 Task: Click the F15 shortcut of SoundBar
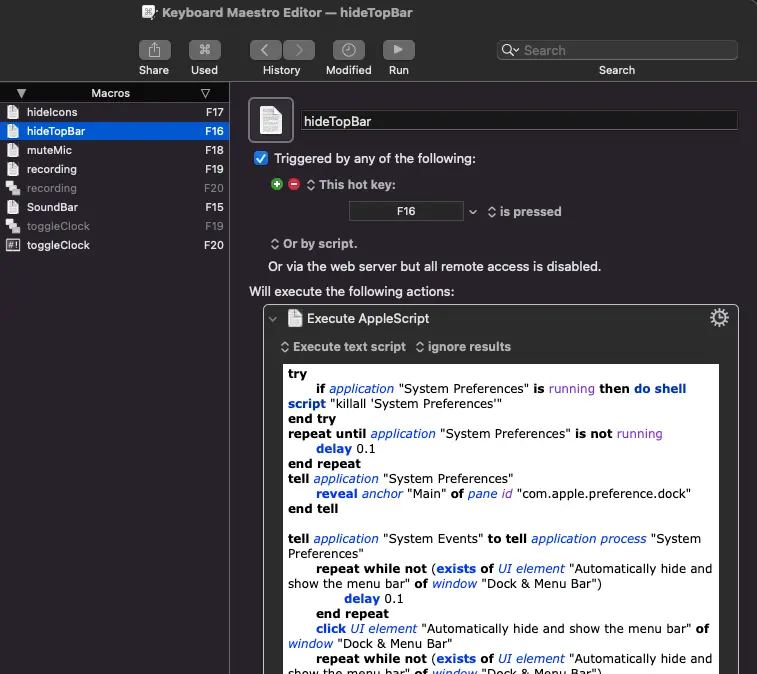coord(214,207)
